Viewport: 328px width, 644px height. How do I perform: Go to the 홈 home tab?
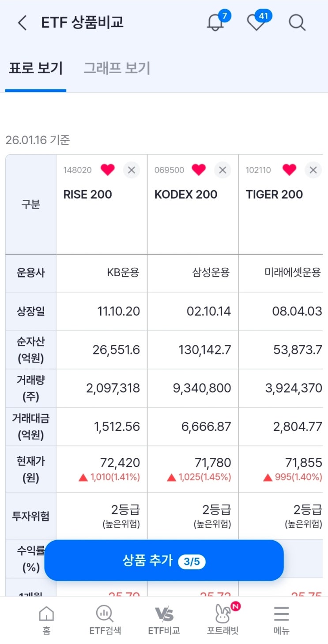pyautogui.click(x=46, y=618)
